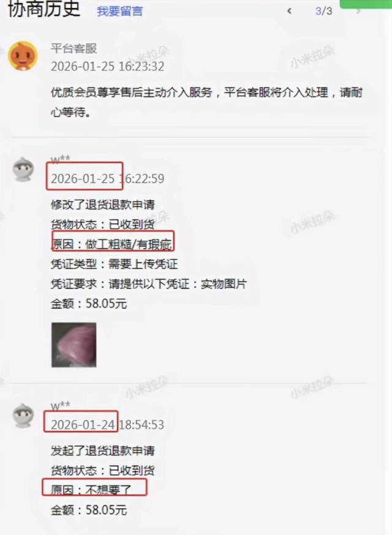Click the highlighted date 2026-01-24 18:54:53
The width and height of the screenshot is (392, 535).
click(107, 425)
